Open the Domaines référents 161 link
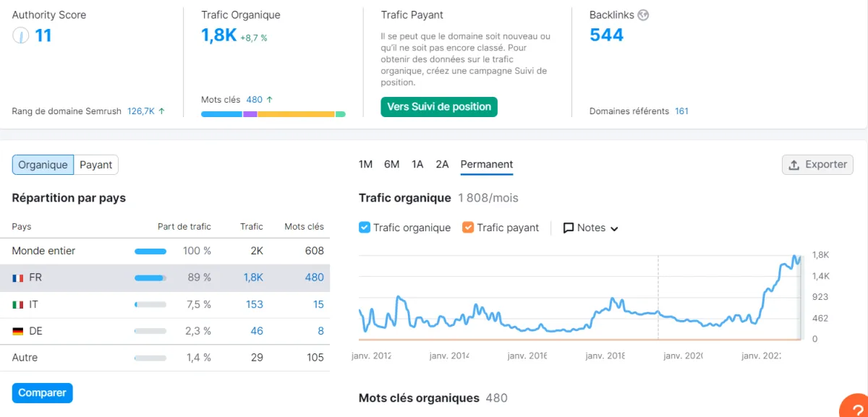 pos(681,111)
